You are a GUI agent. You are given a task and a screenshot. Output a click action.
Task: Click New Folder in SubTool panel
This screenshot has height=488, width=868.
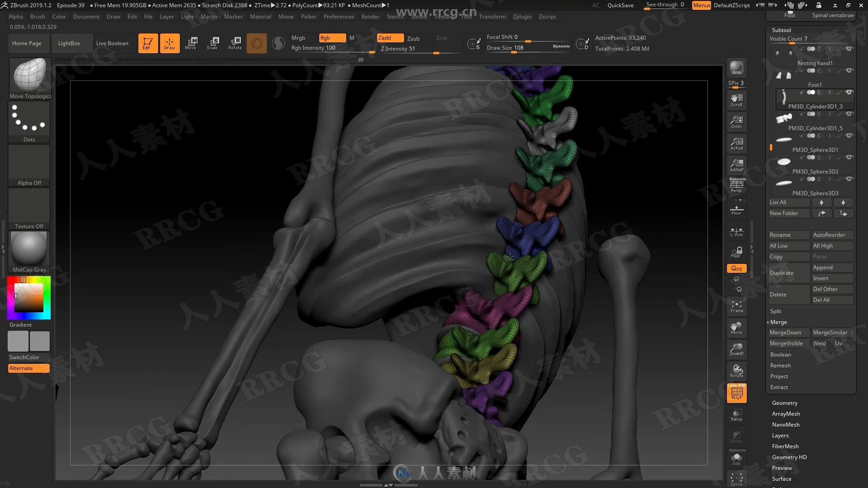788,213
